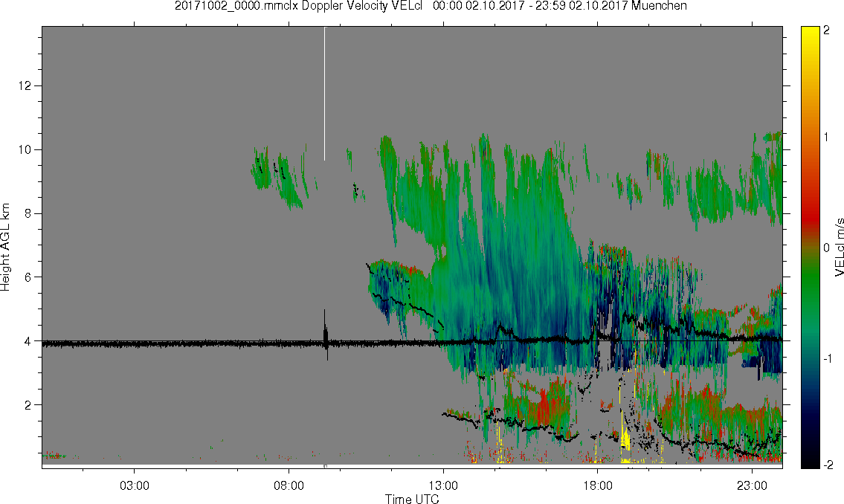Click the height axis label '2' at left
Screen dimensions: 844x504
pos(28,404)
